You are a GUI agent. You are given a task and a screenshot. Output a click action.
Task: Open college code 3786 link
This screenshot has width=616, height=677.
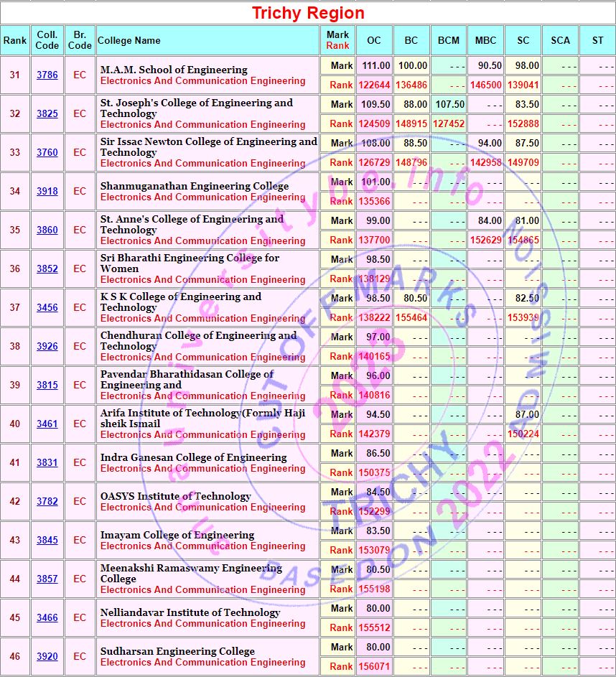click(x=47, y=75)
